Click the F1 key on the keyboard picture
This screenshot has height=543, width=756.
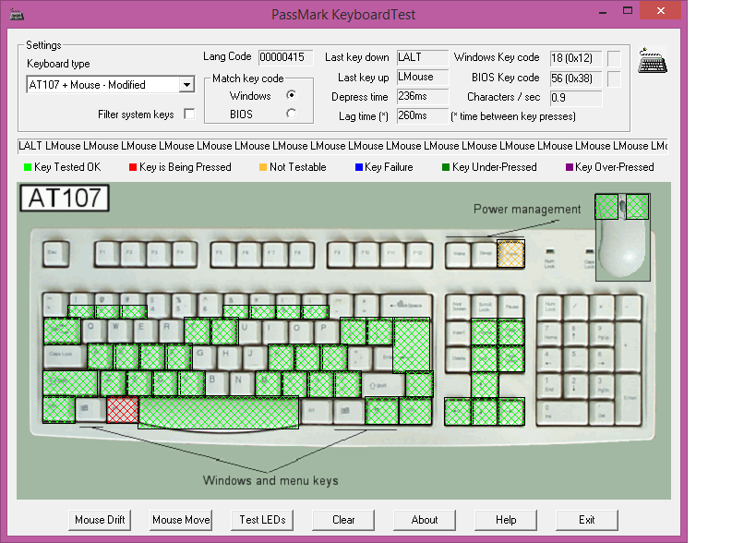click(107, 254)
